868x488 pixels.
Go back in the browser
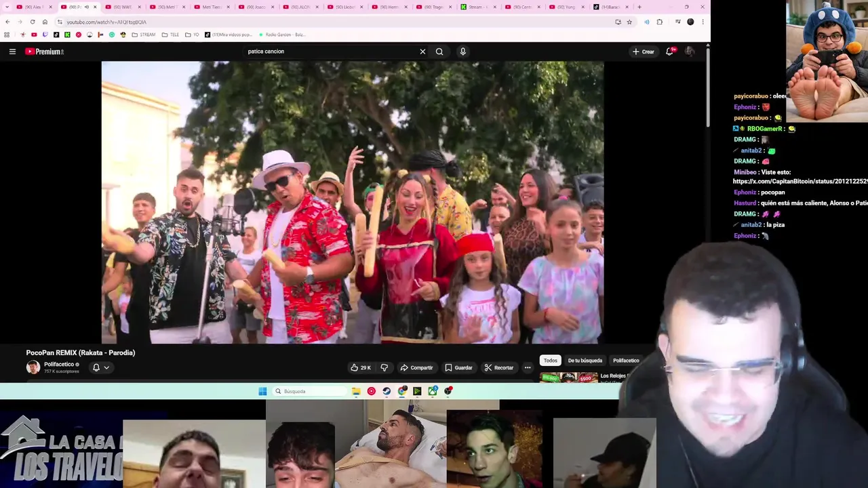click(x=7, y=22)
